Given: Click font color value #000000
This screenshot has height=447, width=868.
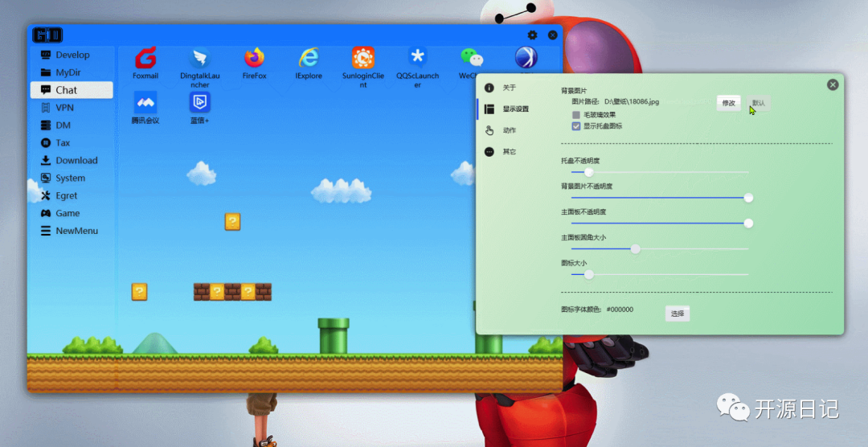Looking at the screenshot, I should [620, 310].
